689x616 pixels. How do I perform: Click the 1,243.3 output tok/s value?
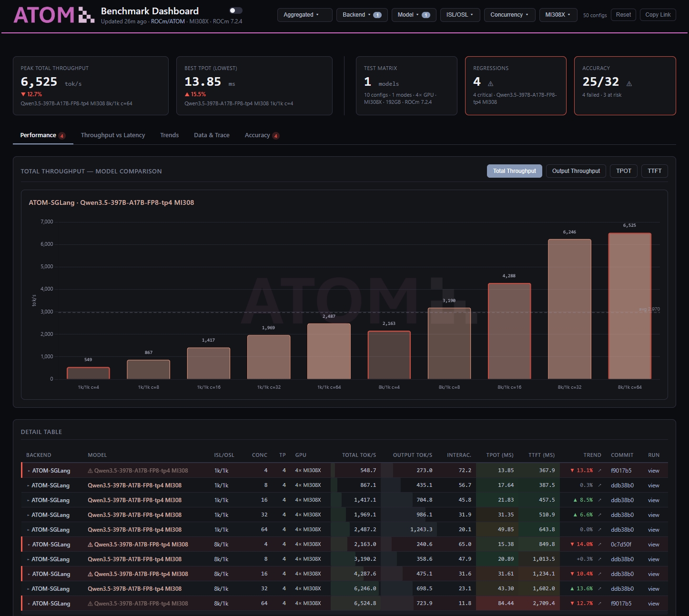tap(421, 529)
